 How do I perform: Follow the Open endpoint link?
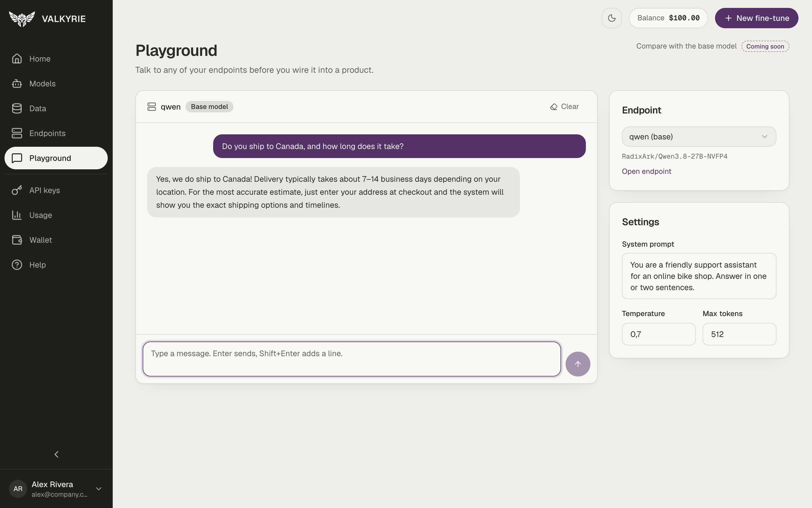(646, 171)
